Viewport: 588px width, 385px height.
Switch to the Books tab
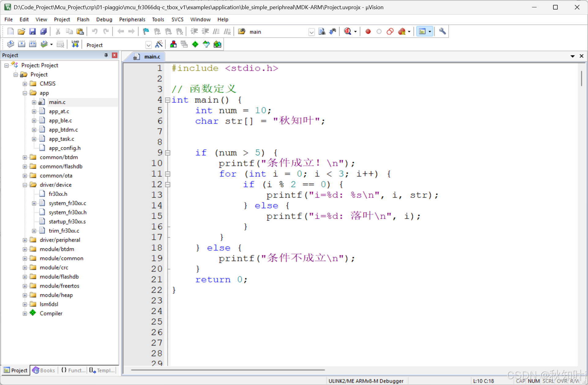[x=44, y=370]
